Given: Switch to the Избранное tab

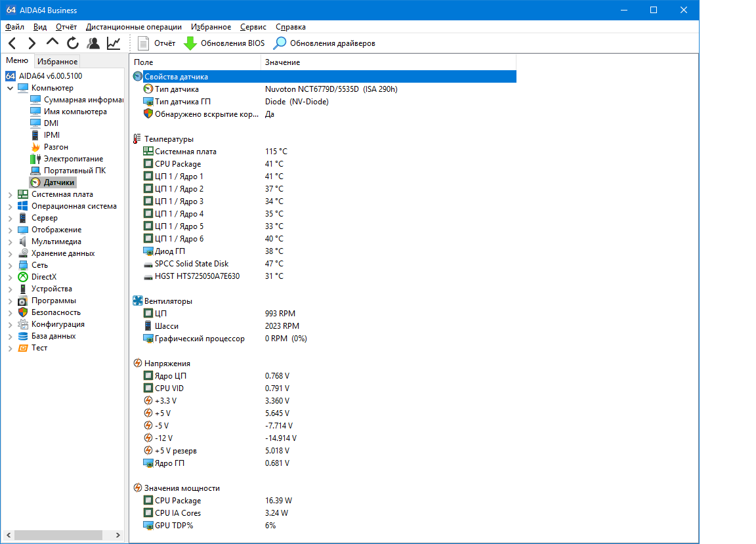Looking at the screenshot, I should coord(57,62).
